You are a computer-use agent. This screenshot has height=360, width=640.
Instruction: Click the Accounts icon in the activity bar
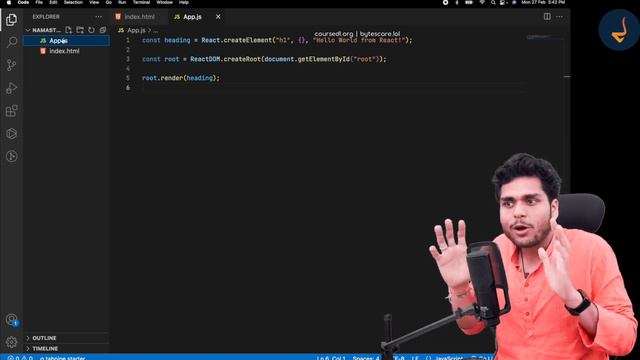coord(11,320)
